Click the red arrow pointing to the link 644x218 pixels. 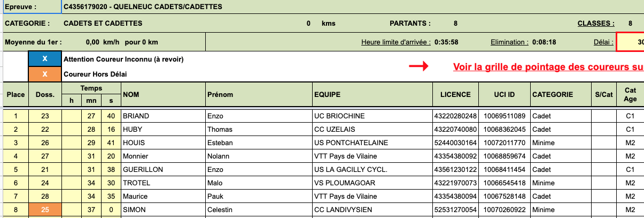point(418,66)
